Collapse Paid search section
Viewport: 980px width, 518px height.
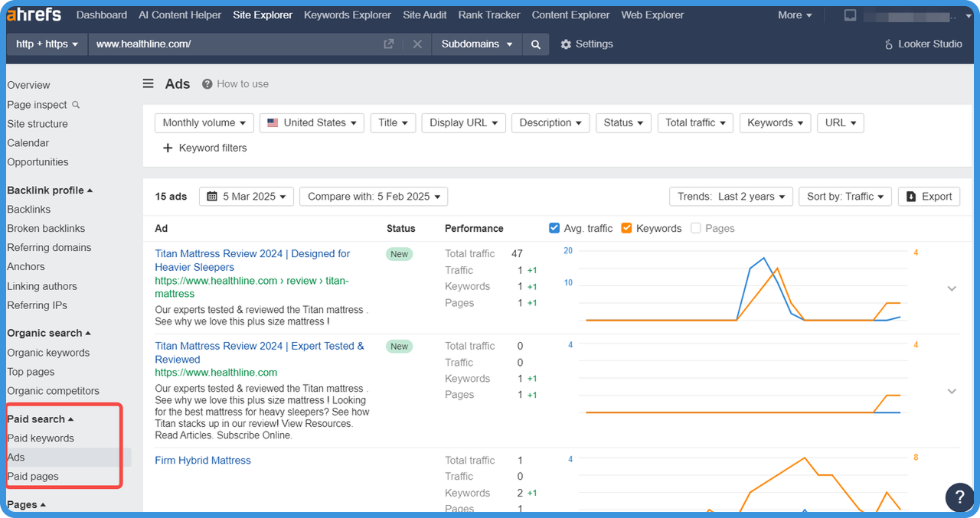[41, 419]
